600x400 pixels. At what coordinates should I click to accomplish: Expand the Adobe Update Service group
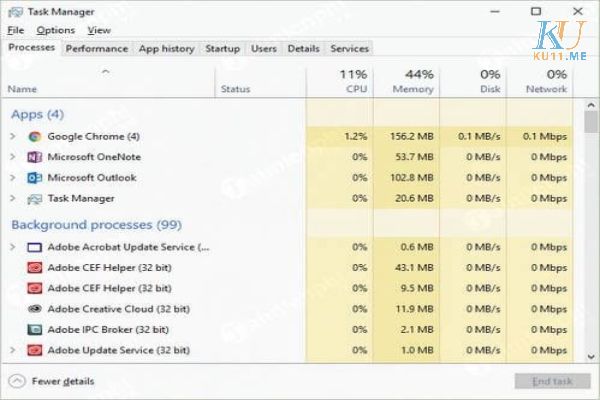pyautogui.click(x=13, y=350)
